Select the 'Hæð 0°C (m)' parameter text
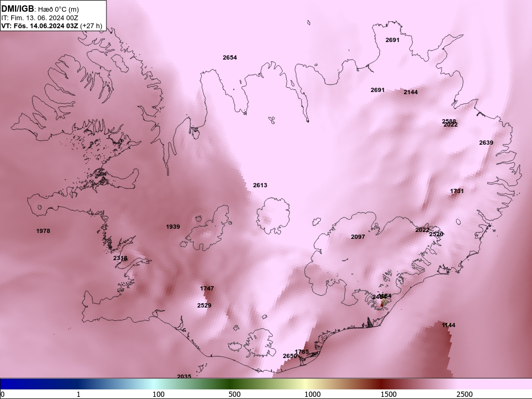Image resolution: width=532 pixels, height=399 pixels. coord(58,9)
